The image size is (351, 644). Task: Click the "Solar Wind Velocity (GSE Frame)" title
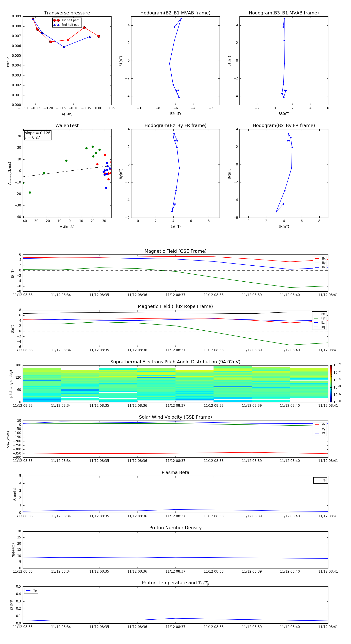pyautogui.click(x=175, y=417)
